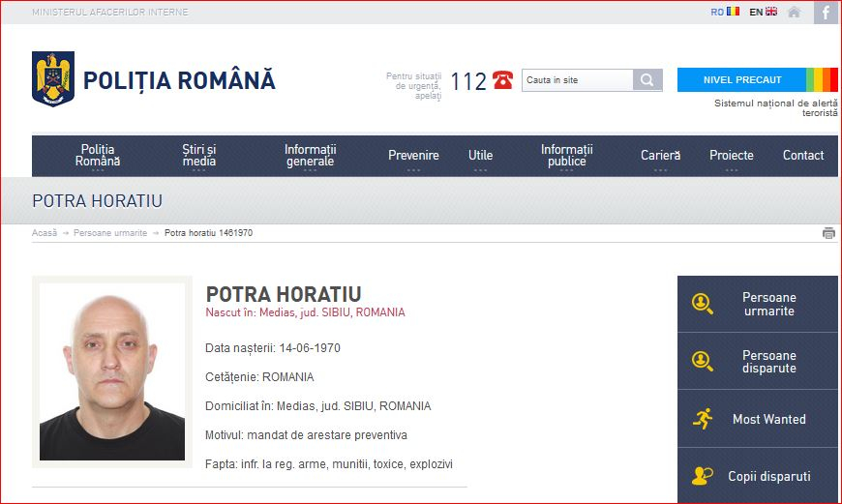Click the Persoane urmarite magnifier icon
Image resolution: width=842 pixels, height=504 pixels.
click(703, 304)
